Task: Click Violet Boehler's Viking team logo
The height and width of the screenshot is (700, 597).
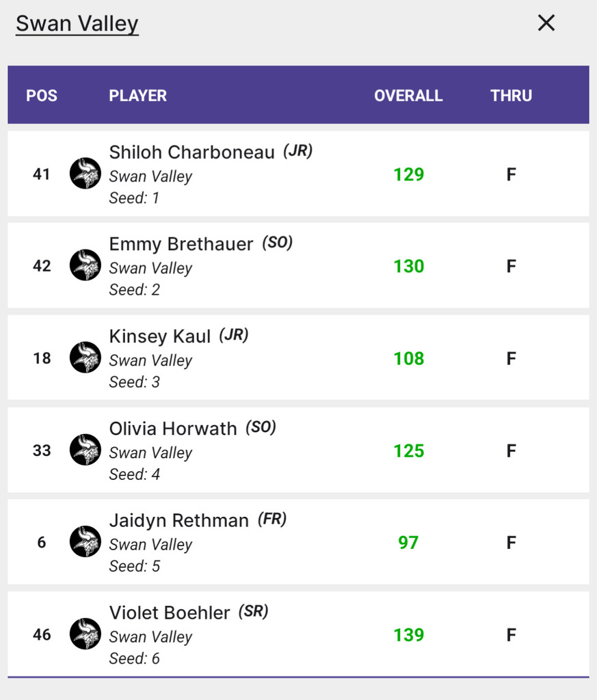Action: pyautogui.click(x=85, y=634)
